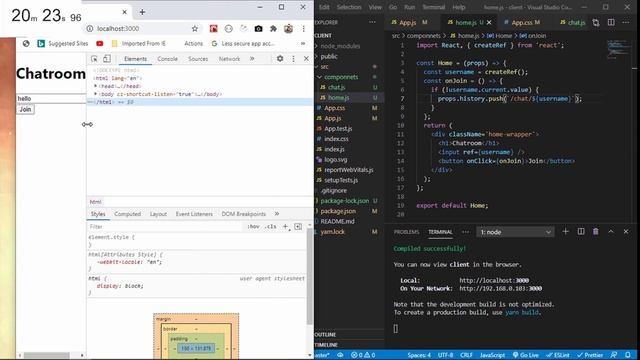Toggle DevTools device toolbar

tap(107, 59)
